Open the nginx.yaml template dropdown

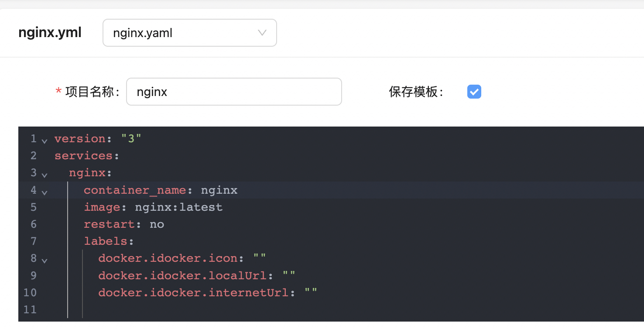click(189, 33)
